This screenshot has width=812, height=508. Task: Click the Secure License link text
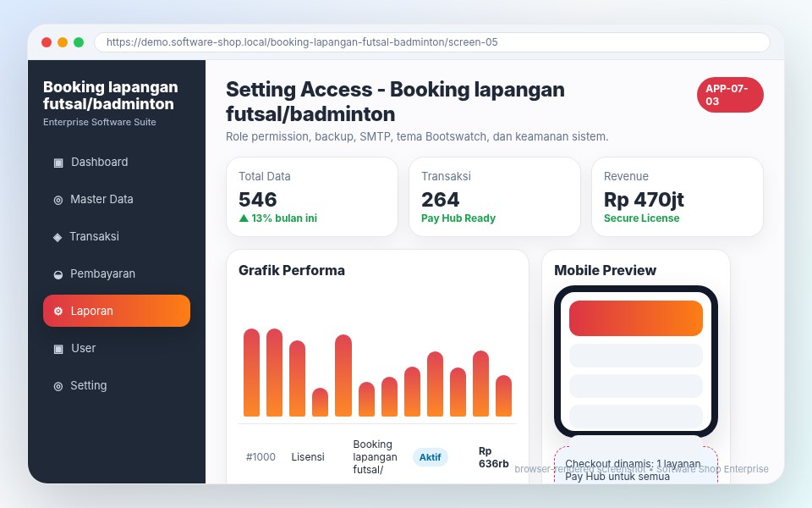(x=641, y=218)
